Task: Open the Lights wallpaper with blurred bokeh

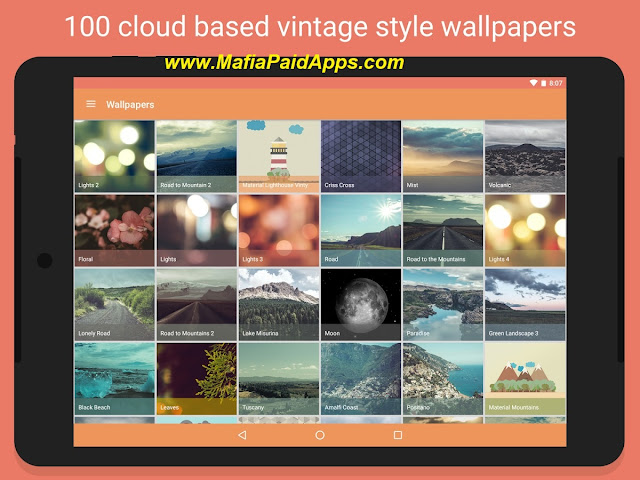Action: [197, 230]
